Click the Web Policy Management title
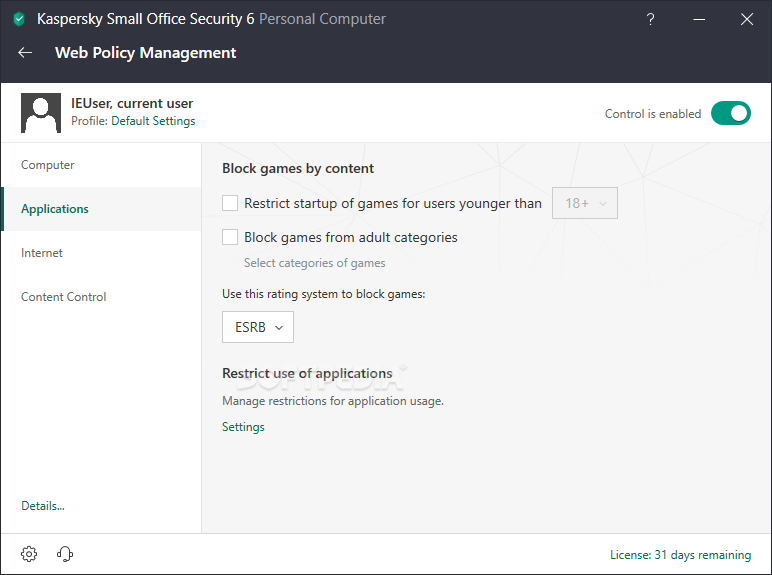The image size is (772, 575). point(146,53)
